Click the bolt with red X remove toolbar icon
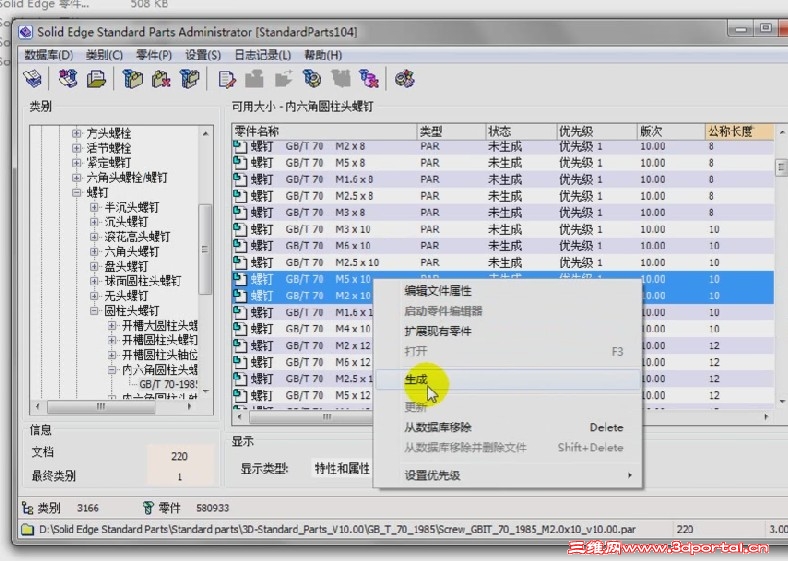 click(369, 79)
